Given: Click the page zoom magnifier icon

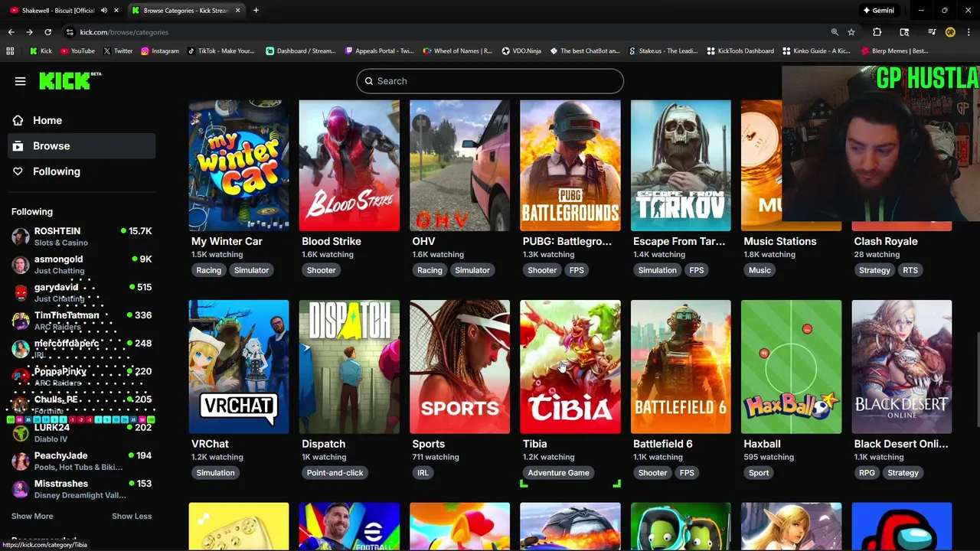Looking at the screenshot, I should [835, 32].
